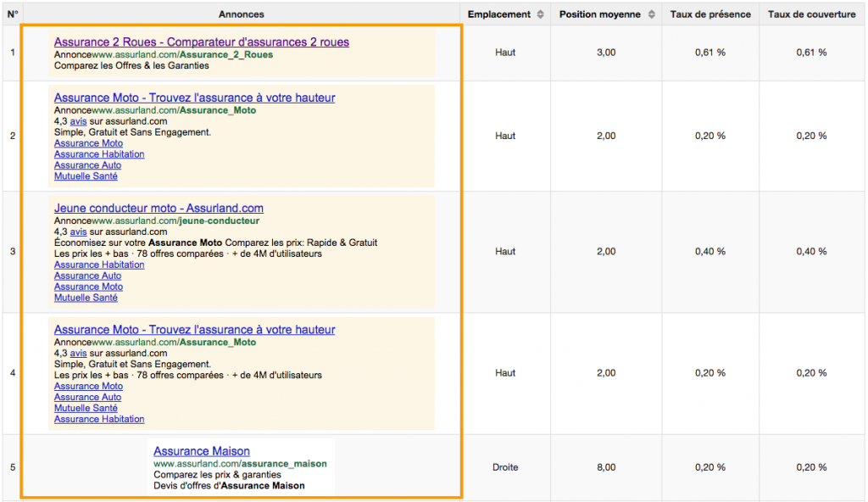This screenshot has height=502, width=868.
Task: Click the assurland.com/assurance_maison display URL
Action: pos(240,464)
